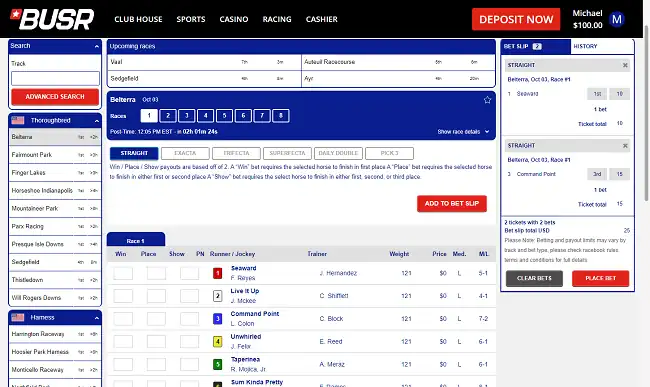Open the CLUB HOUSE menu
This screenshot has height=387, width=650.
click(x=138, y=19)
